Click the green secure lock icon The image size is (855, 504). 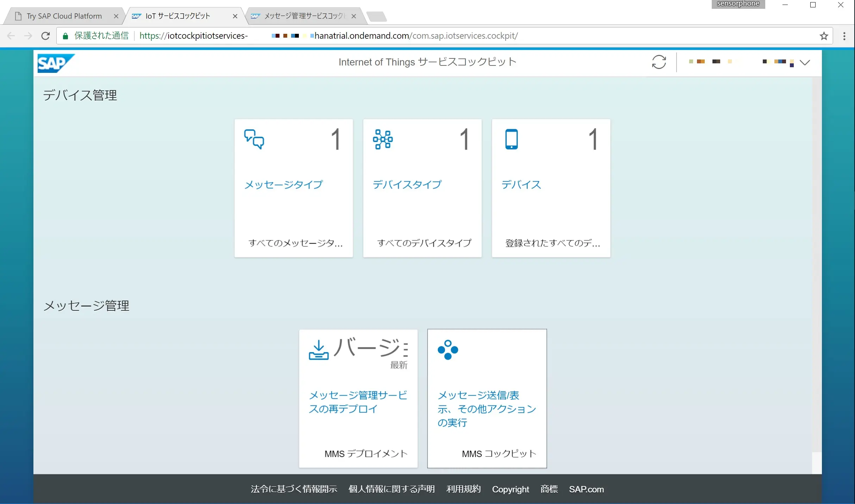point(65,36)
